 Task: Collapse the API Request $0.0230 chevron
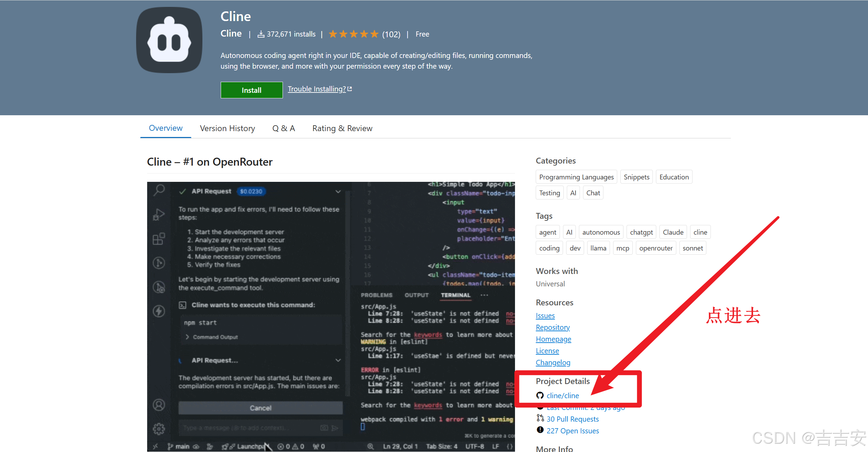click(x=338, y=191)
